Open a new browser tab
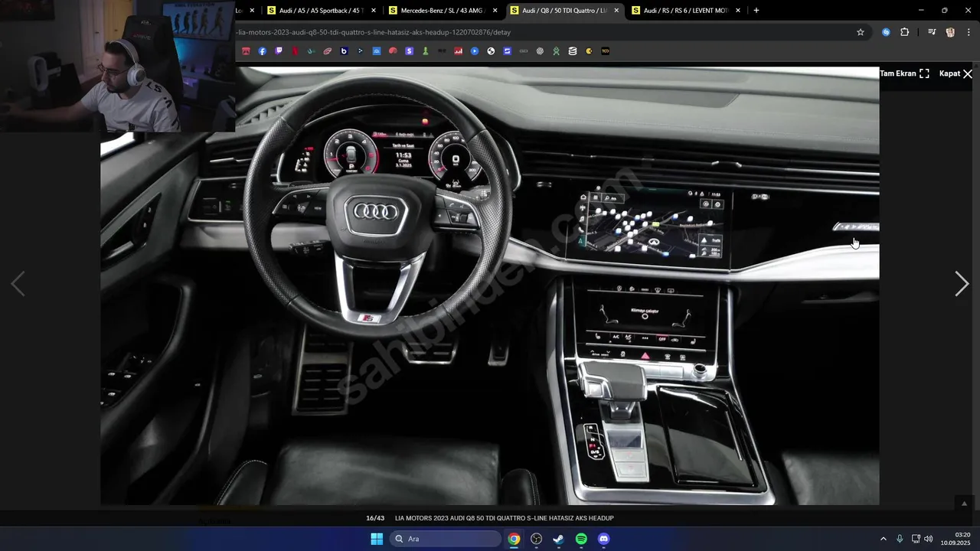 (x=756, y=11)
